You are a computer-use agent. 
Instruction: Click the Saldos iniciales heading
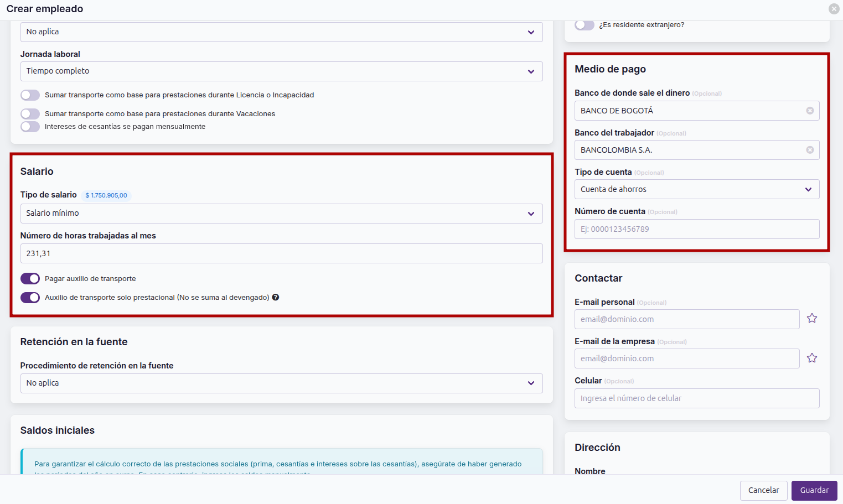(x=58, y=430)
